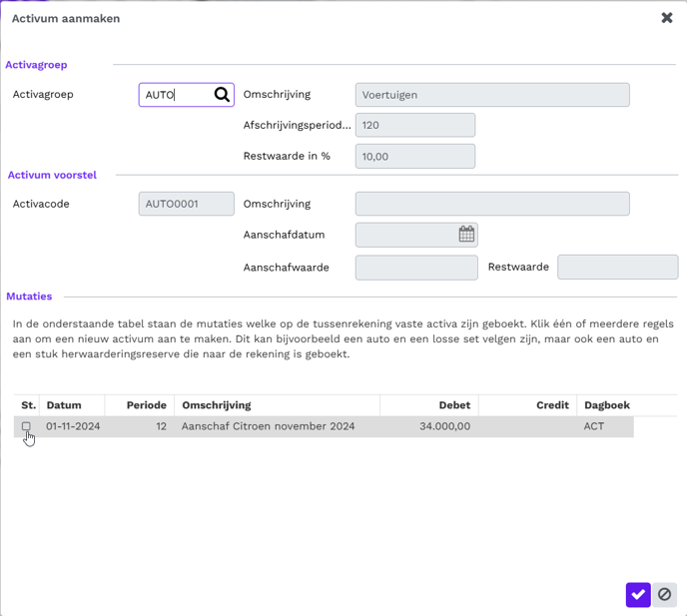
Task: Tick the checkbox for the Citroen mutation
Action: [27, 426]
